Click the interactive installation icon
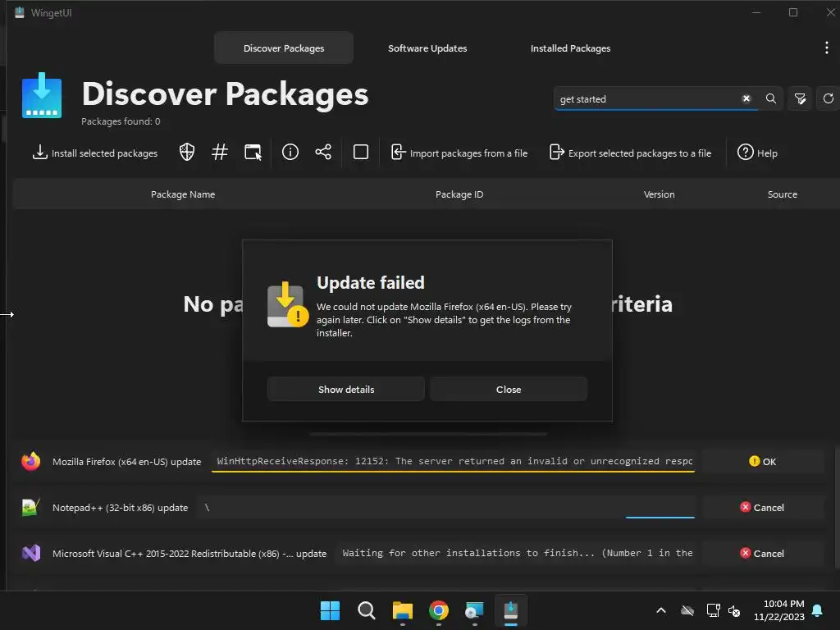 coord(253,152)
